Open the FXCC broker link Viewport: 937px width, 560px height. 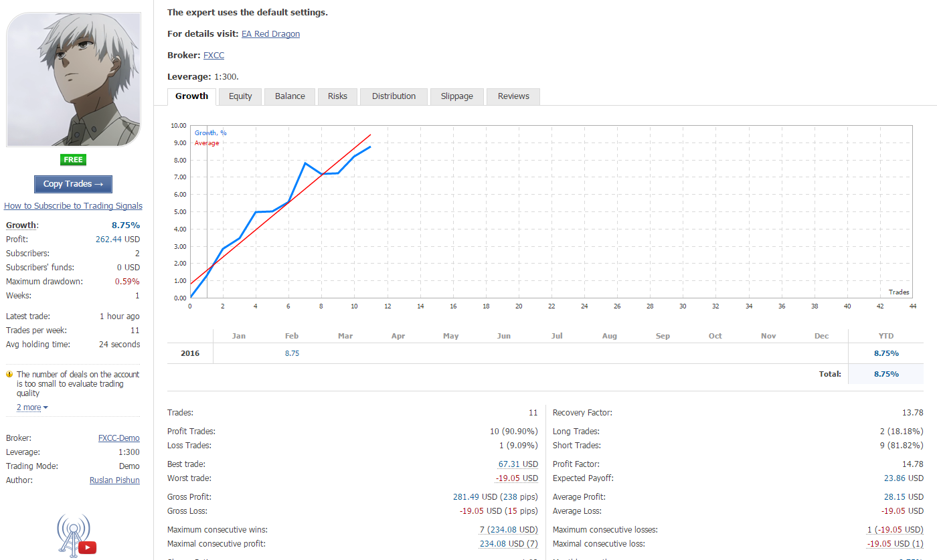214,56
